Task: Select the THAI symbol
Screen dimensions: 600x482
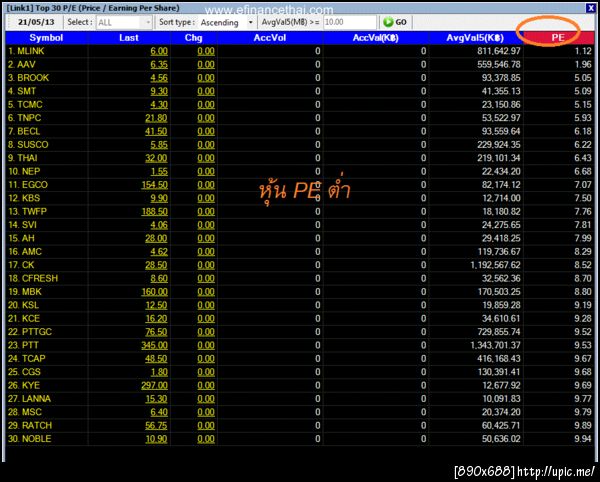Action: point(27,158)
